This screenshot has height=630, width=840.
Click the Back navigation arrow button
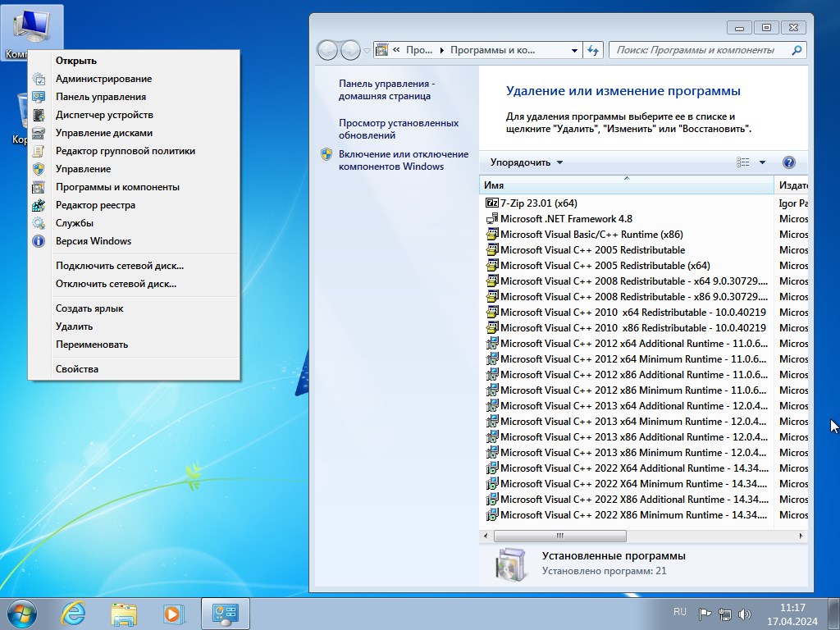click(x=327, y=50)
